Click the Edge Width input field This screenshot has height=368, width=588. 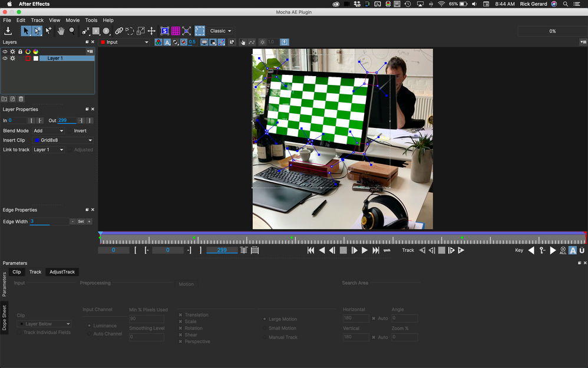(x=49, y=222)
